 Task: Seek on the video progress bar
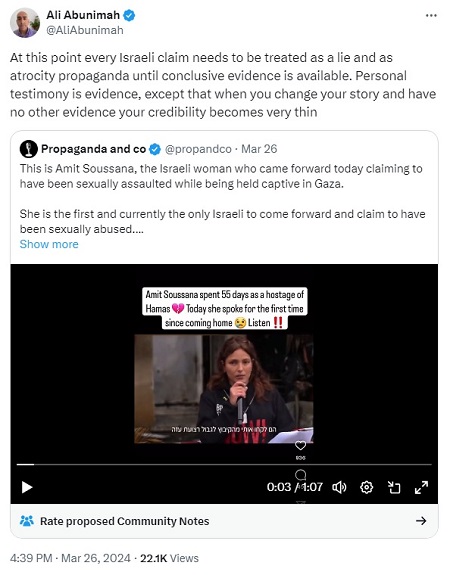click(x=224, y=465)
